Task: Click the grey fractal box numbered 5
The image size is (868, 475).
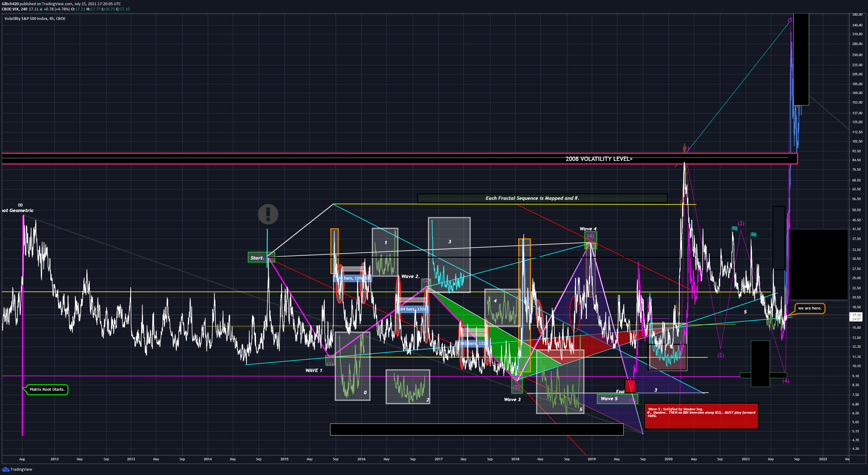Action: pos(560,381)
